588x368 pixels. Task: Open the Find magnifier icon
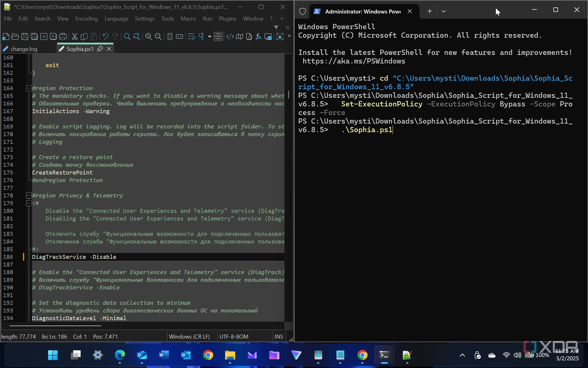click(x=127, y=37)
